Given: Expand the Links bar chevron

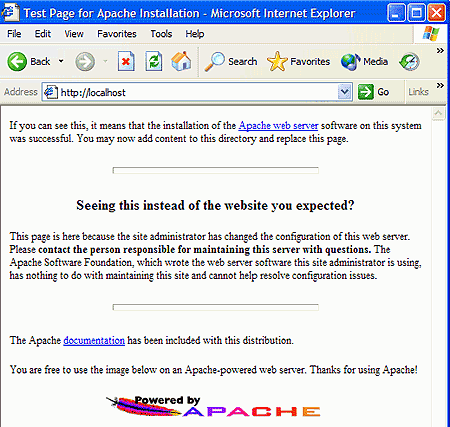Looking at the screenshot, I should 440,86.
